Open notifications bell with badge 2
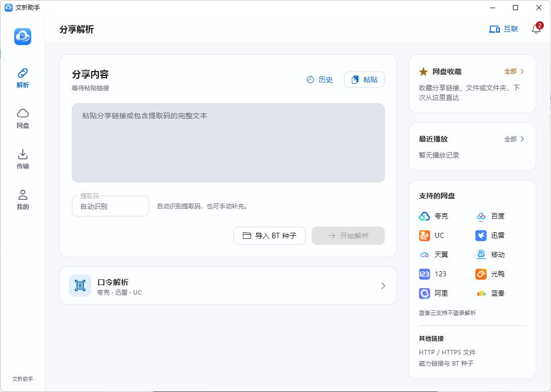 537,28
